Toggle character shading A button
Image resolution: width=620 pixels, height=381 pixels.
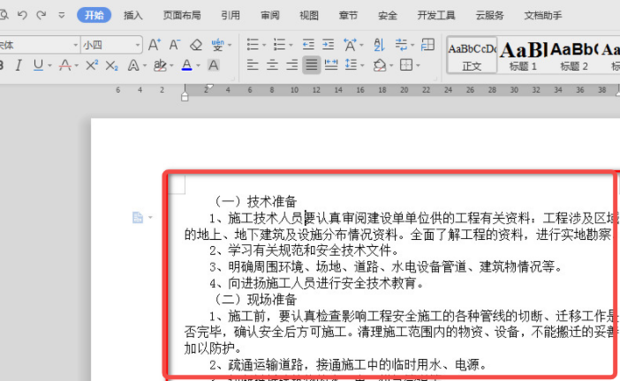214,65
